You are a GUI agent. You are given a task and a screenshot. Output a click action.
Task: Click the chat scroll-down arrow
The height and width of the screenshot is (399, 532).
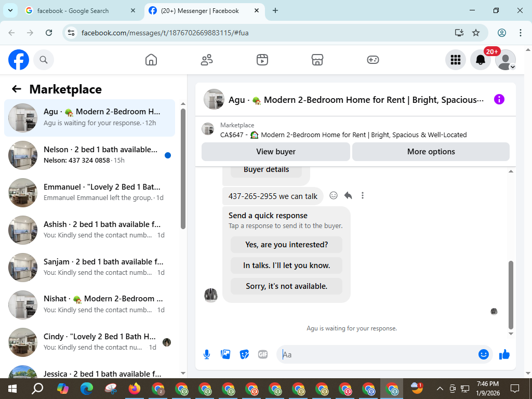coord(511,334)
